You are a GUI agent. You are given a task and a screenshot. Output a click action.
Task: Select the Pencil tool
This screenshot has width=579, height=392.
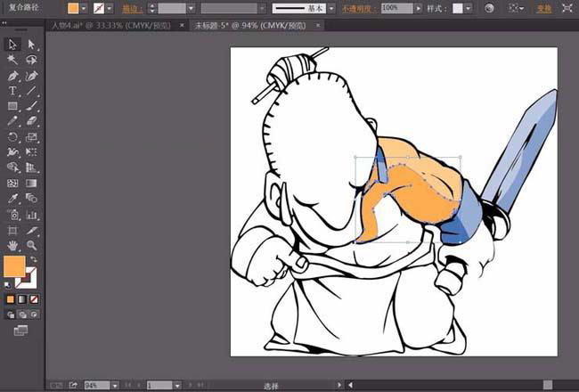pos(12,121)
